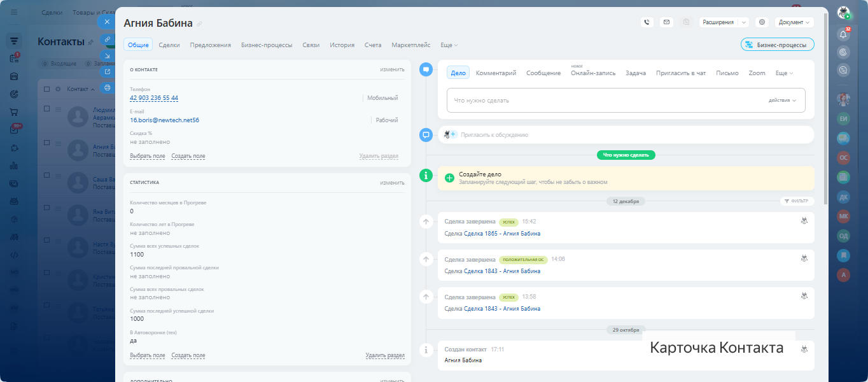Click the copy link icon next to Агния Бабина
Image resolution: width=868 pixels, height=382 pixels.
(x=200, y=24)
